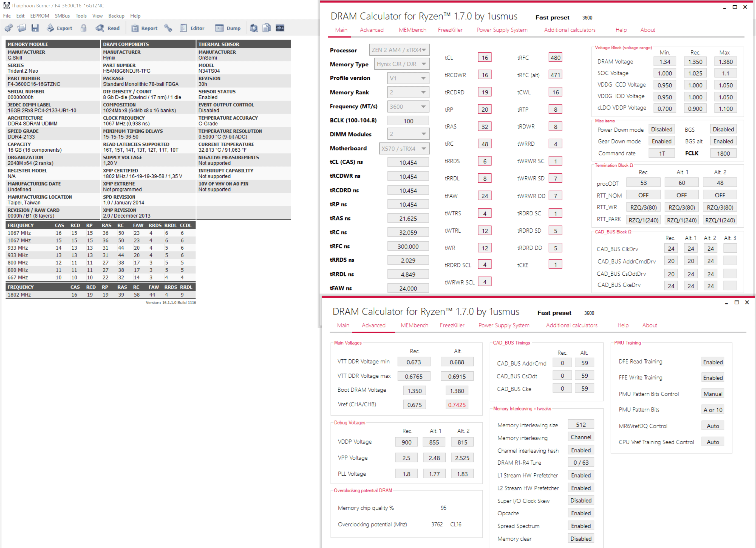Image resolution: width=756 pixels, height=548 pixels.
Task: Open EEPROM menu
Action: coord(40,16)
